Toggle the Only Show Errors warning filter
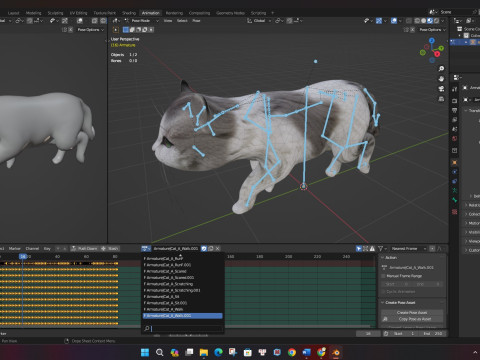This screenshot has height=360, width=480. tap(372, 248)
